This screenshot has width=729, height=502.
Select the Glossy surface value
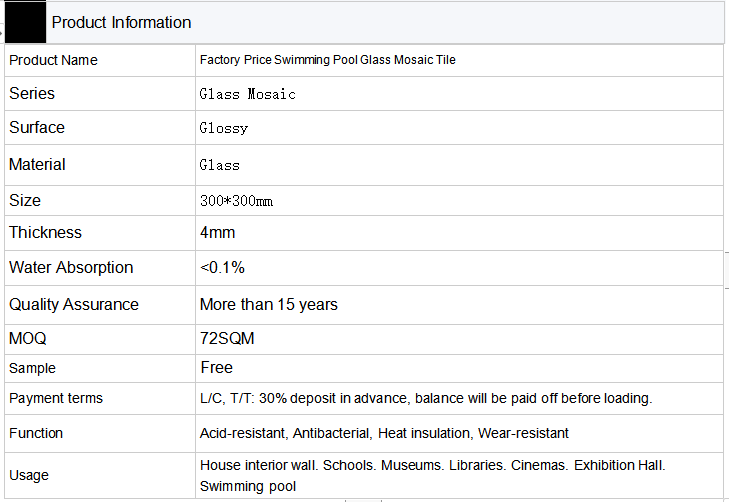[x=224, y=128]
